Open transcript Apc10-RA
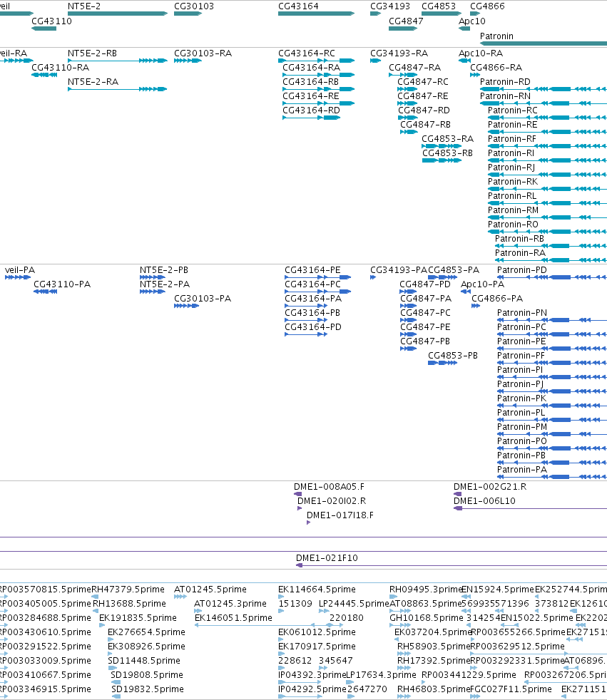 [464, 61]
